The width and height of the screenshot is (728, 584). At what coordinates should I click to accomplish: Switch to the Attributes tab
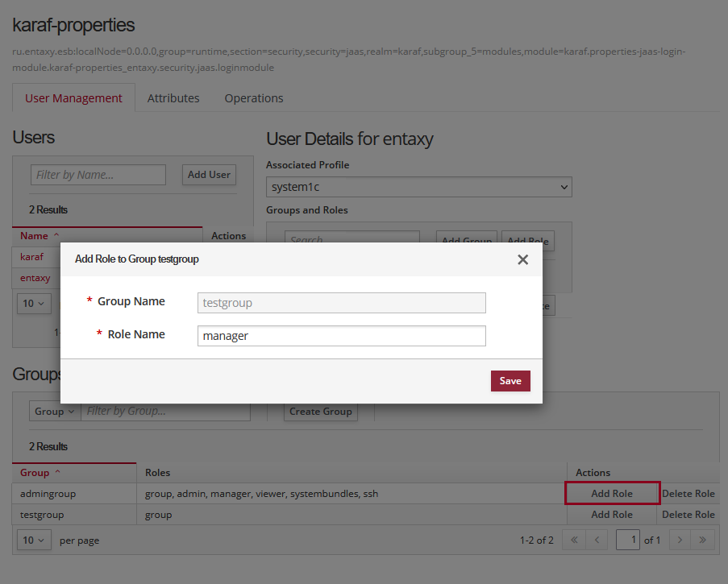coord(173,98)
